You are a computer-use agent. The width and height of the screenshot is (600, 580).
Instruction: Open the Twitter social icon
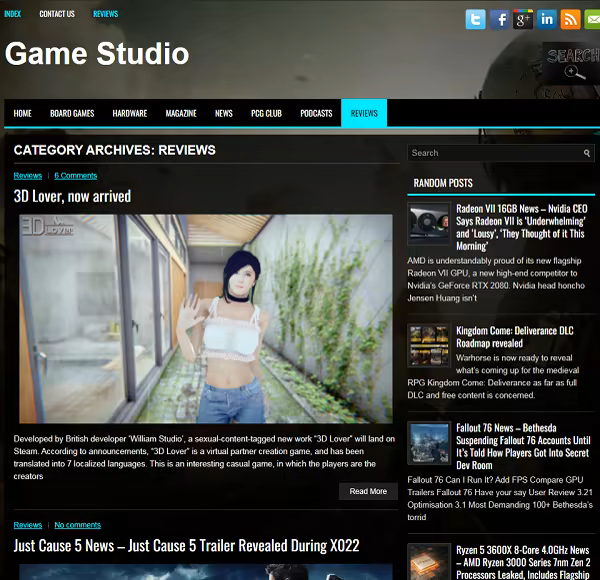coord(475,19)
